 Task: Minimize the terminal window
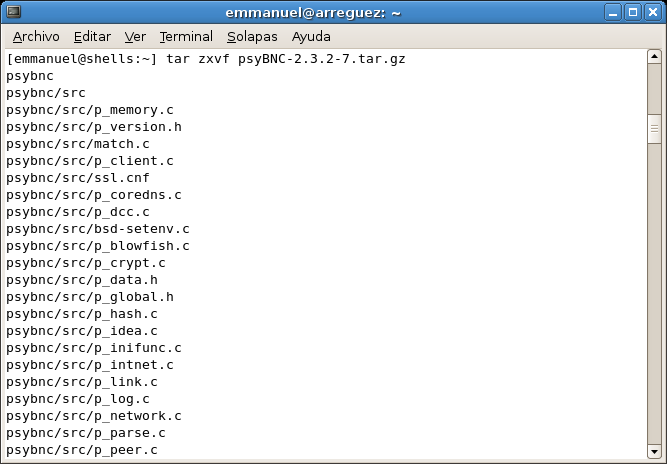(613, 12)
